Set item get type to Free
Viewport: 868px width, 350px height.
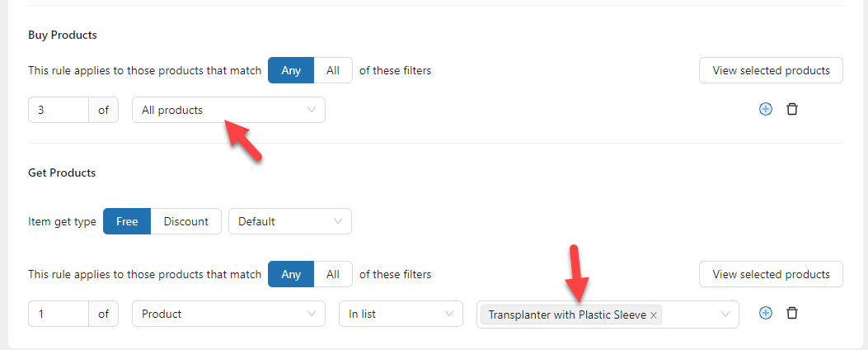127,221
